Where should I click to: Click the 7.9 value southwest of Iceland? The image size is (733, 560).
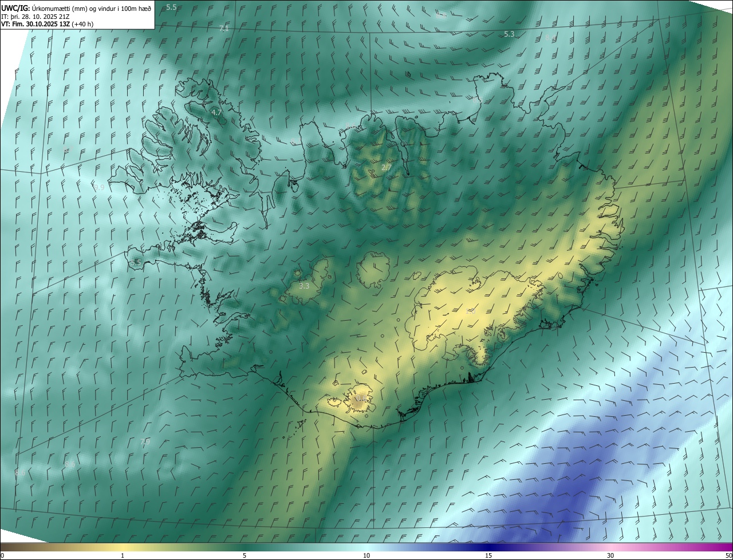[x=145, y=442]
